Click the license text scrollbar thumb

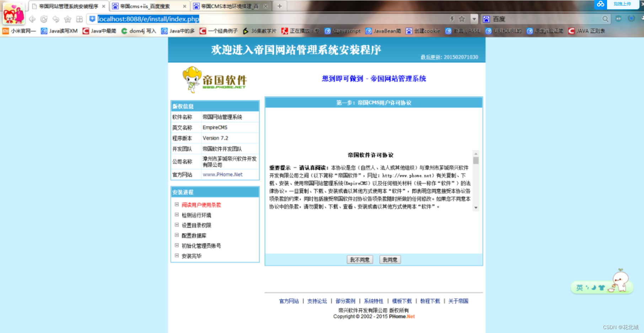click(x=476, y=160)
